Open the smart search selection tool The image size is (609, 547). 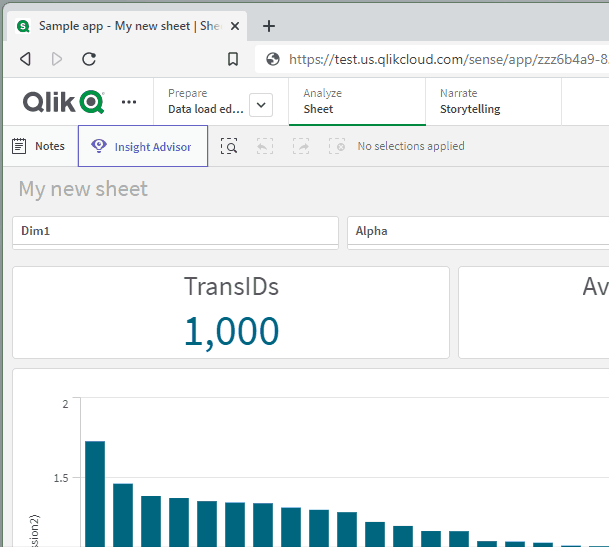point(229,147)
